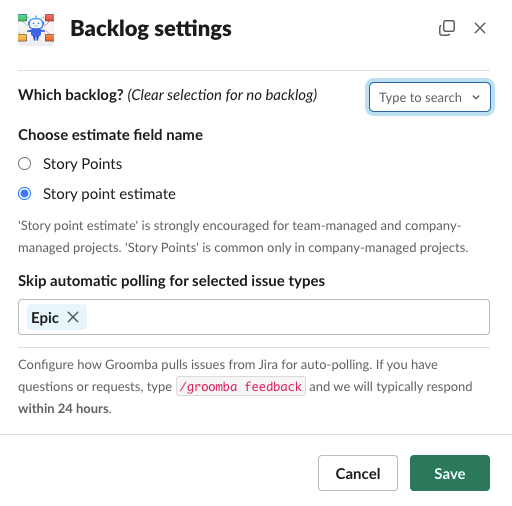Remove the Epic issue type tag
The width and height of the screenshot is (512, 506).
73,317
